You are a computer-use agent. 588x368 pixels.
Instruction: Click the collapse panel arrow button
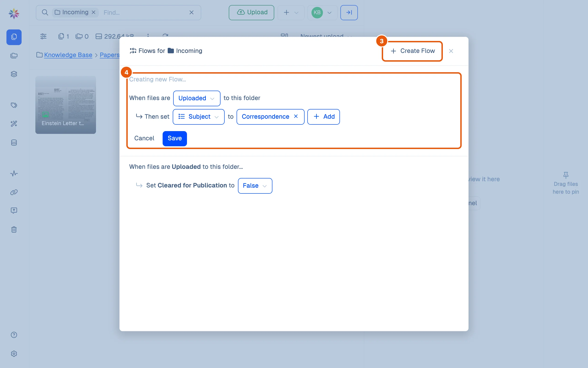pos(349,12)
